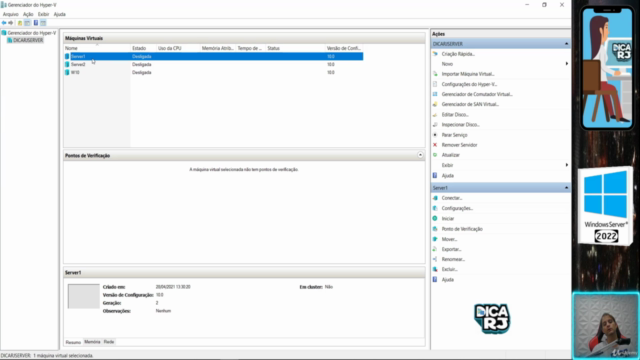Sort by the Memória Atrib column header

pyautogui.click(x=218, y=48)
